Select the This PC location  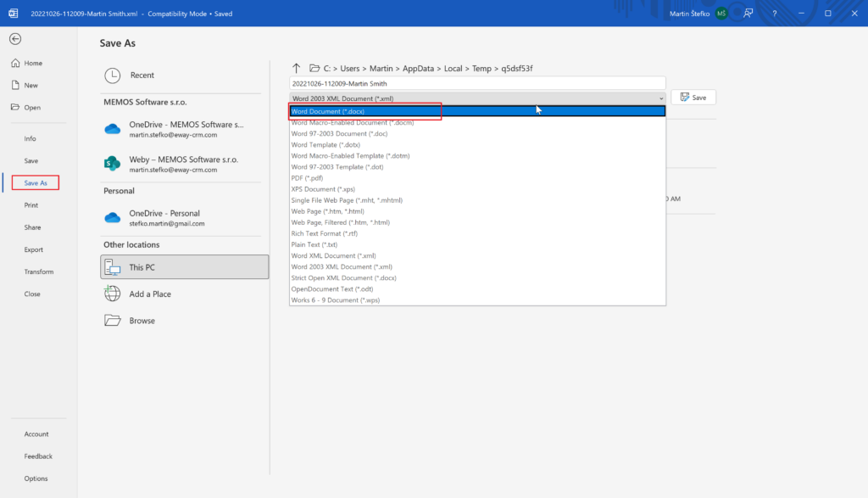pos(184,267)
